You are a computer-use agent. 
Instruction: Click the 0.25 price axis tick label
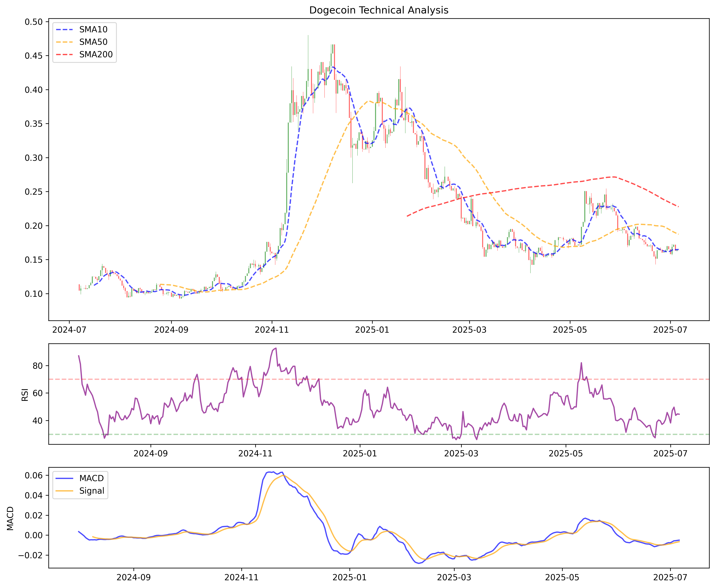[x=34, y=192]
